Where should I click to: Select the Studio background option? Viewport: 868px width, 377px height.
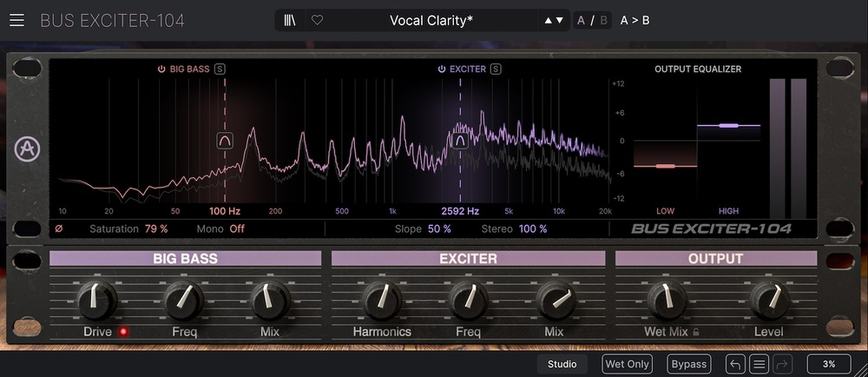tap(562, 364)
